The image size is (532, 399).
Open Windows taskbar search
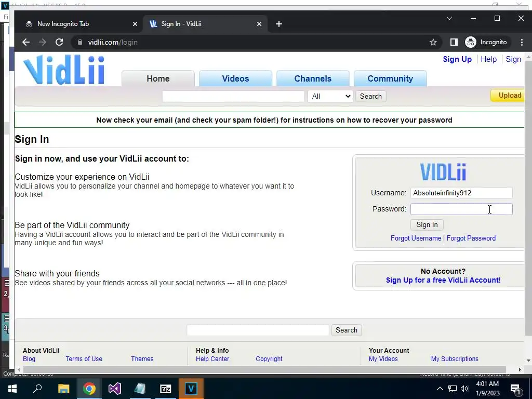[37, 389]
